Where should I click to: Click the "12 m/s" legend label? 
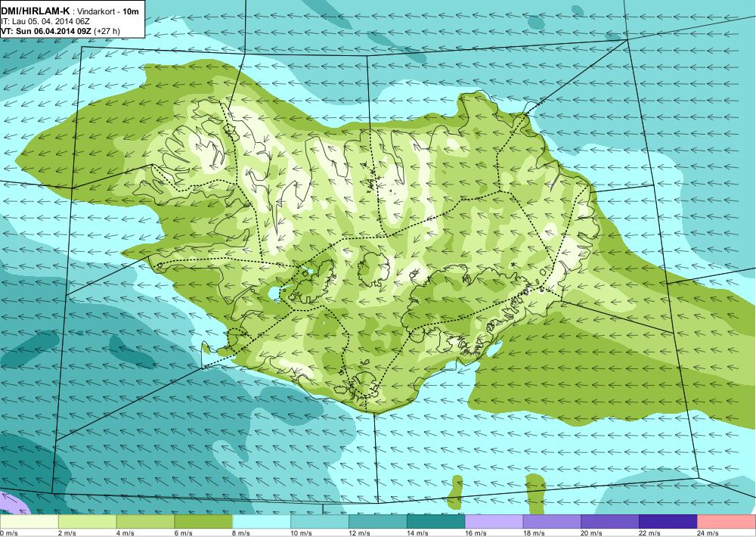tap(360, 533)
